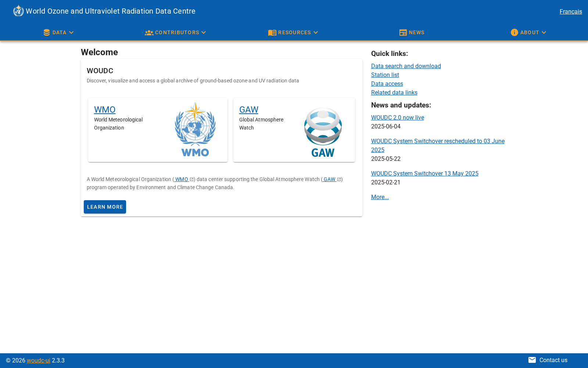Open the RESOURCES menu

293,32
